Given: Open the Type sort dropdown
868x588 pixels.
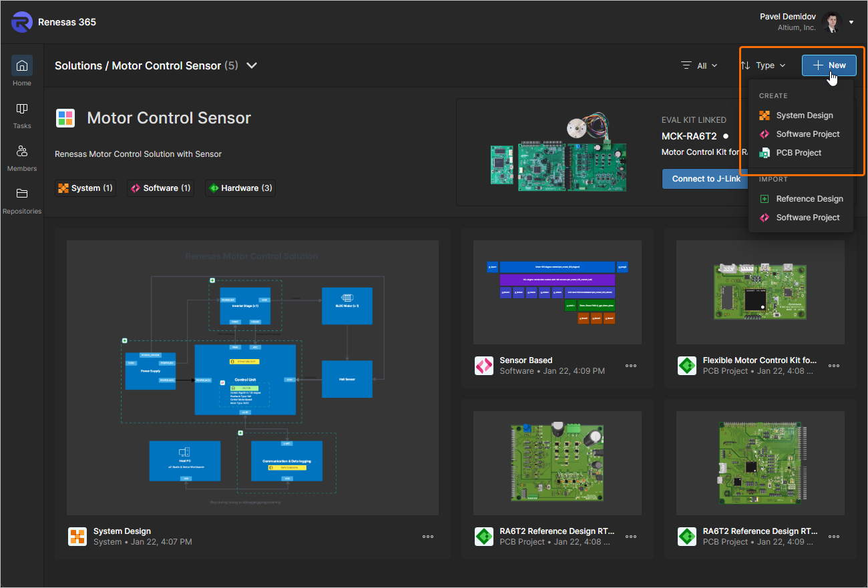Looking at the screenshot, I should (x=763, y=65).
